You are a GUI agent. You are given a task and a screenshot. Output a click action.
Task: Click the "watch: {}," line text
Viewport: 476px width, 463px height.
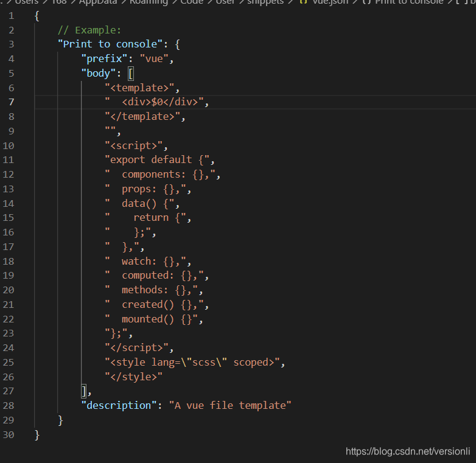click(145, 261)
